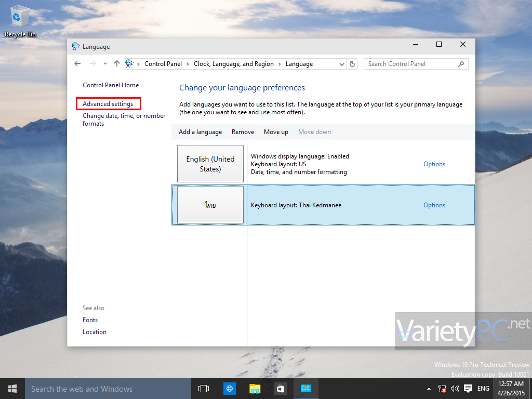Open Options for English (United States)
Image resolution: width=532 pixels, height=399 pixels.
(434, 164)
